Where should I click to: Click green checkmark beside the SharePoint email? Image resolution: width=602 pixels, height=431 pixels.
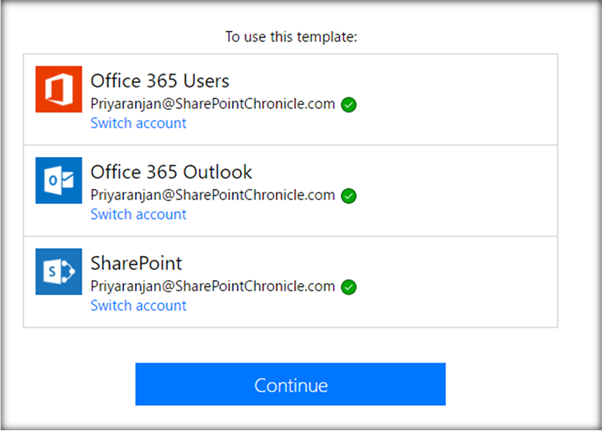348,287
